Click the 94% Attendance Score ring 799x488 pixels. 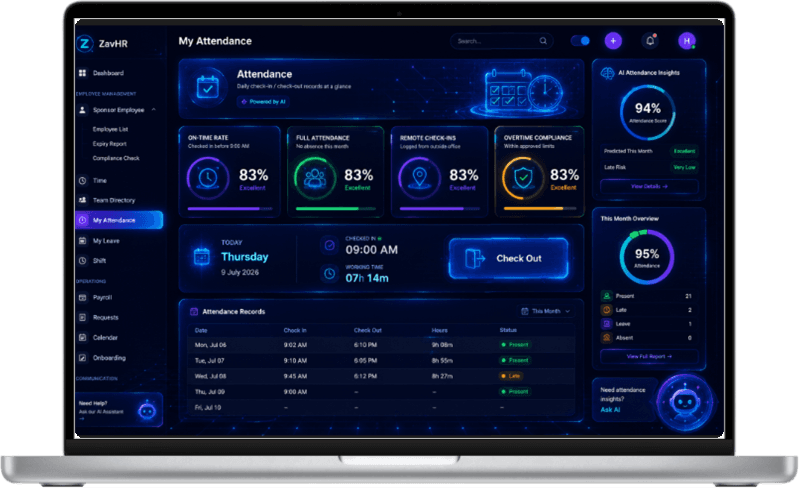648,113
